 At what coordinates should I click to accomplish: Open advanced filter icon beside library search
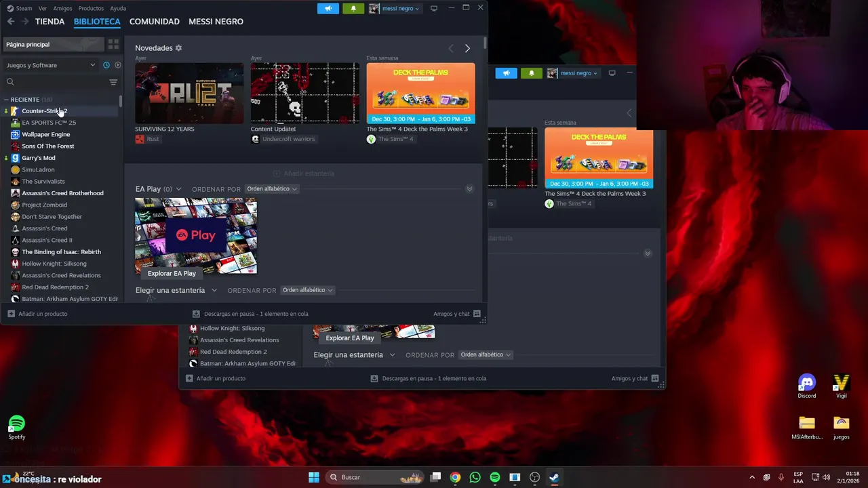(x=113, y=82)
